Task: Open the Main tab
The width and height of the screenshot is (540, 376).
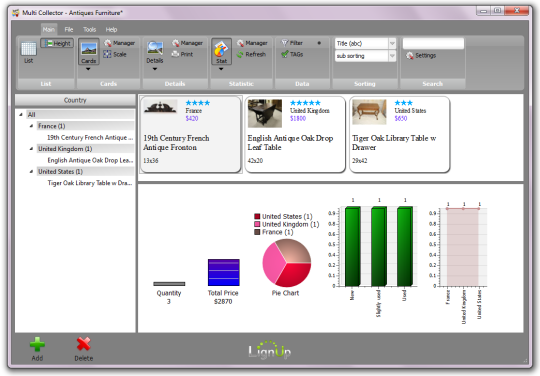Action: pos(49,30)
